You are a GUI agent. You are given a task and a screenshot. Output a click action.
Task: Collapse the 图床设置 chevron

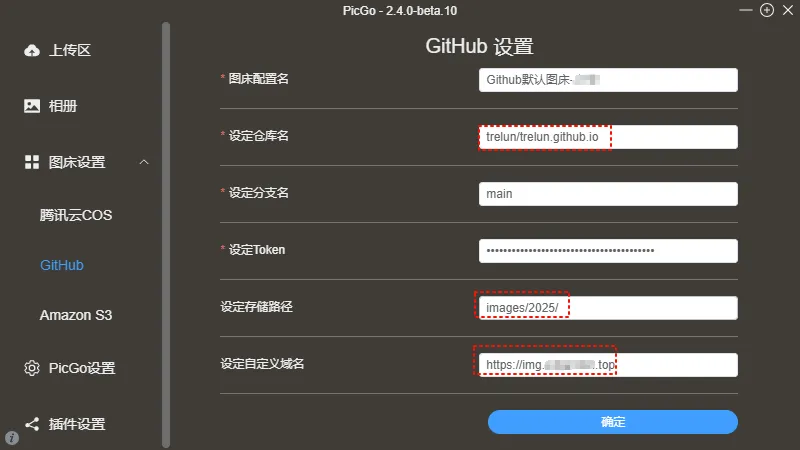coord(144,162)
